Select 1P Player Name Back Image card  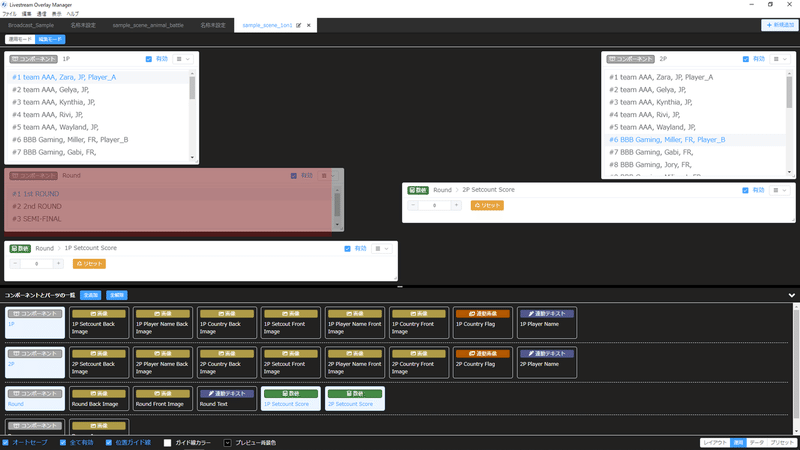(163, 322)
